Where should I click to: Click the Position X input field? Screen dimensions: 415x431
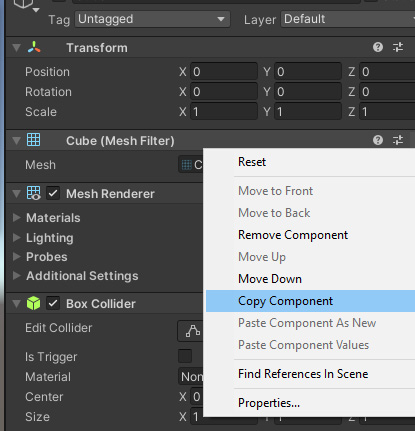pos(224,72)
